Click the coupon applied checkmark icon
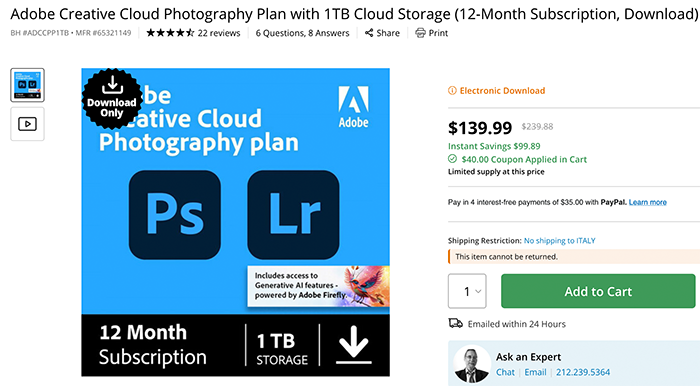 (x=452, y=159)
